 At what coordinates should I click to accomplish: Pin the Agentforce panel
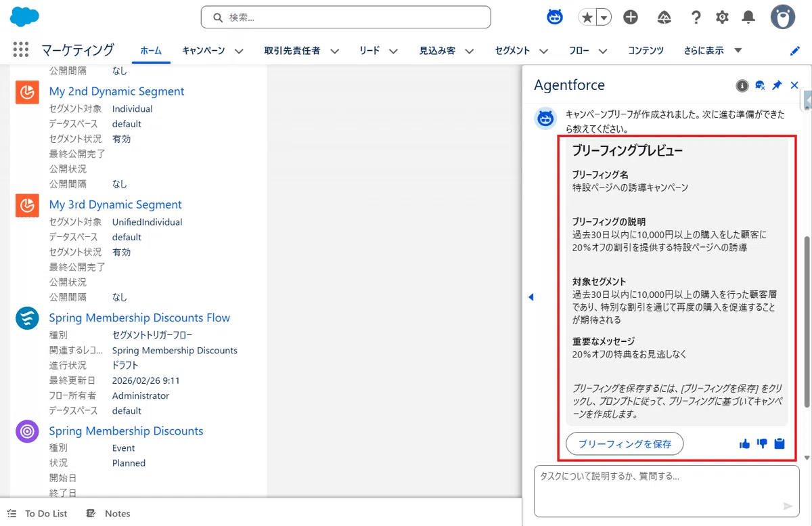coord(777,85)
